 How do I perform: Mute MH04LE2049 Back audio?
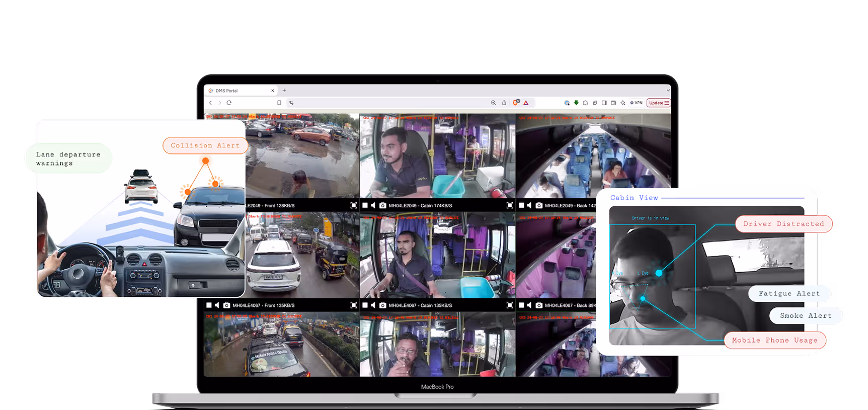(x=529, y=205)
